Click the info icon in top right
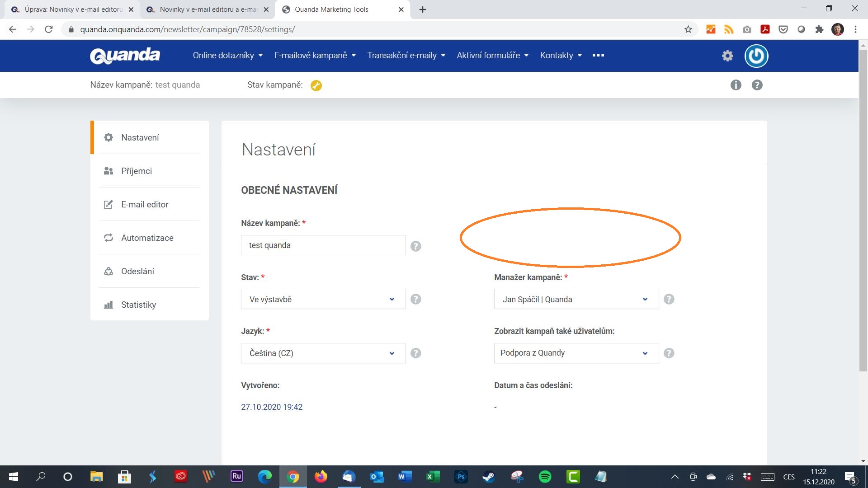This screenshot has width=868, height=488. (736, 84)
